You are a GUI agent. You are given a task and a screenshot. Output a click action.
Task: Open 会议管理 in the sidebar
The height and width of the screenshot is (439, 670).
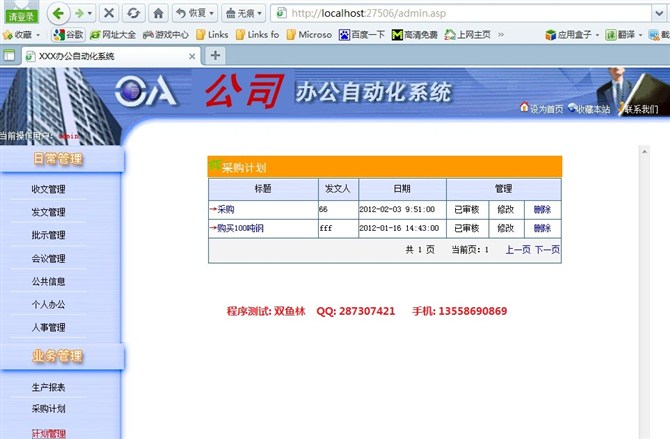tap(48, 259)
